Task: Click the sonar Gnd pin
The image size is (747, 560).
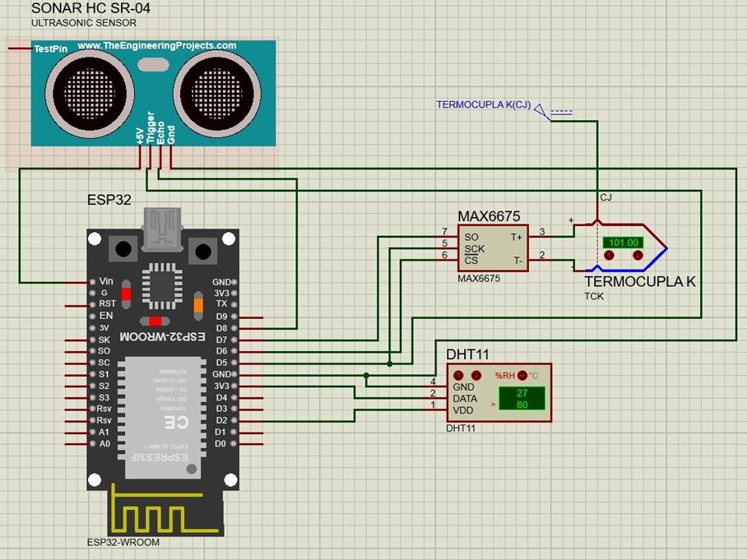Action: pyautogui.click(x=170, y=157)
